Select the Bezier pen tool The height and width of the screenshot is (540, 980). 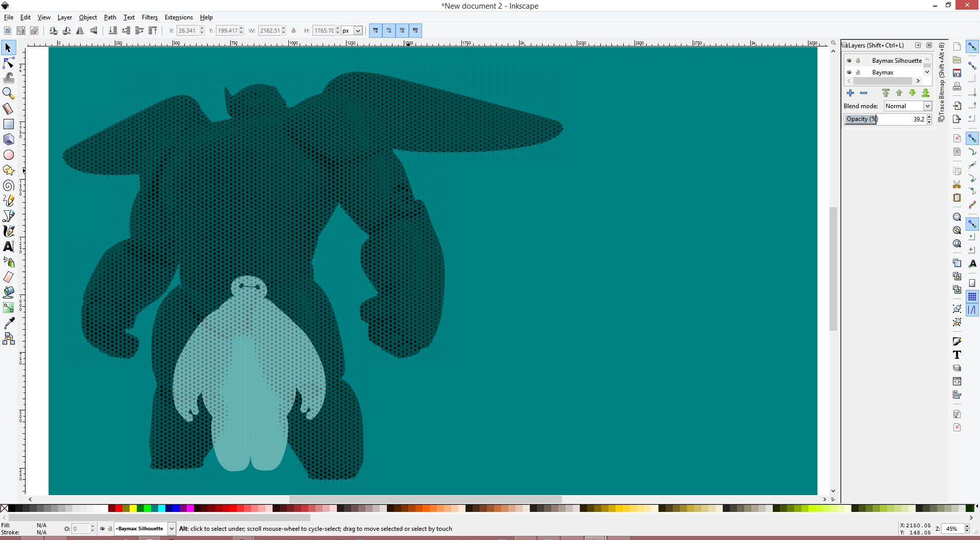(x=9, y=216)
